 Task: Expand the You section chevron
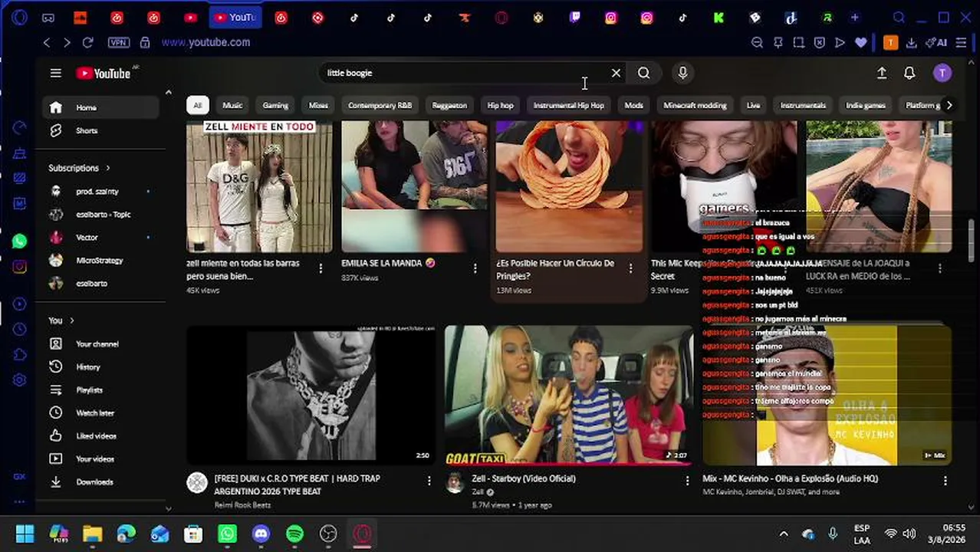72,320
